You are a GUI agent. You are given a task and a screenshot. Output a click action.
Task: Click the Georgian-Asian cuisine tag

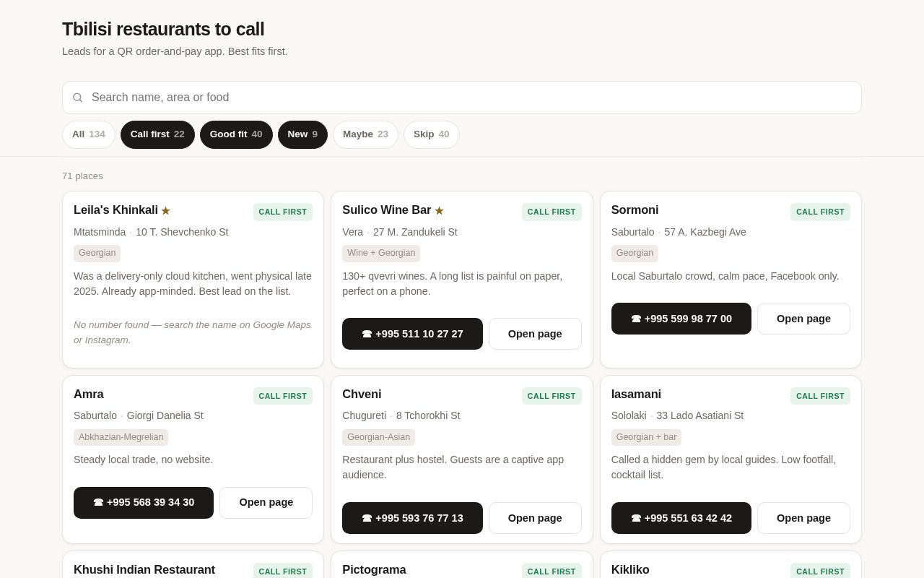point(378,437)
